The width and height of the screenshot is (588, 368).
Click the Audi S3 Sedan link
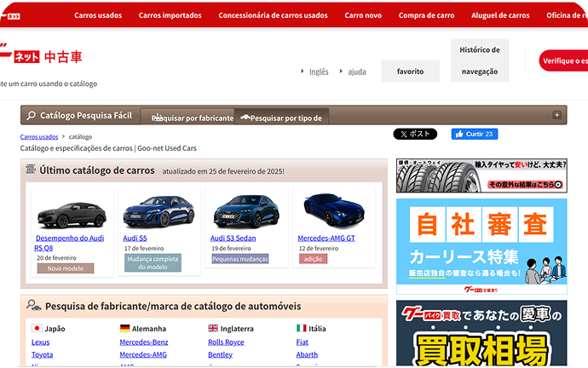[x=233, y=238]
